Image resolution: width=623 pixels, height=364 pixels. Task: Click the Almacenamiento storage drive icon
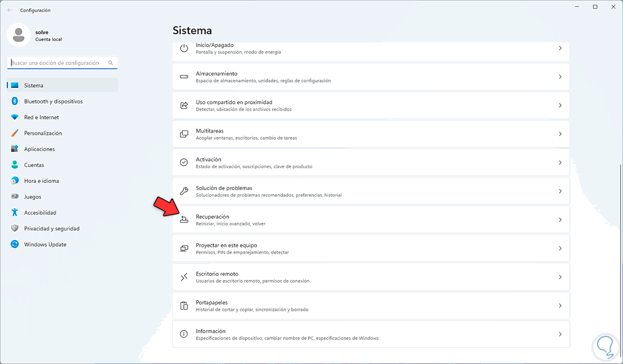(x=184, y=77)
